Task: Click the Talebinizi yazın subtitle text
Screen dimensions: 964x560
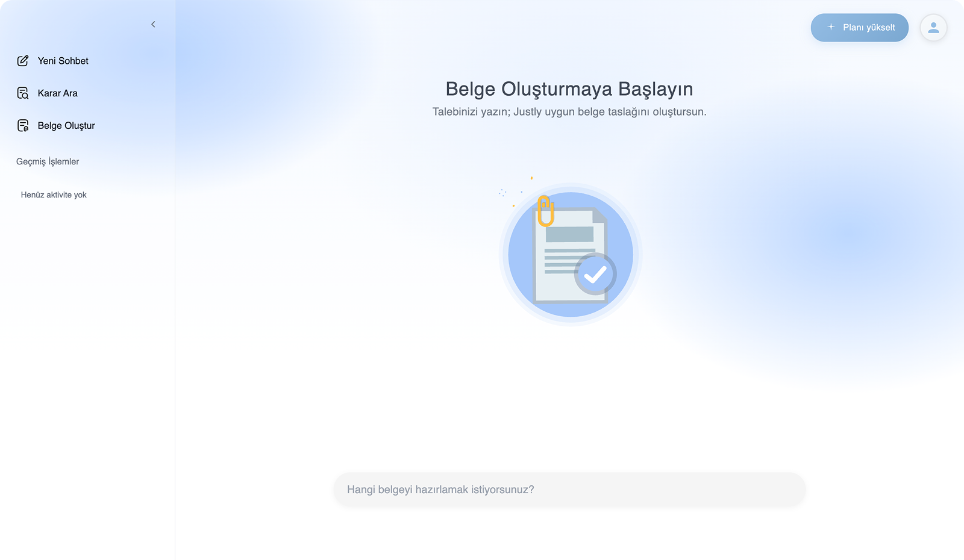Action: (569, 112)
